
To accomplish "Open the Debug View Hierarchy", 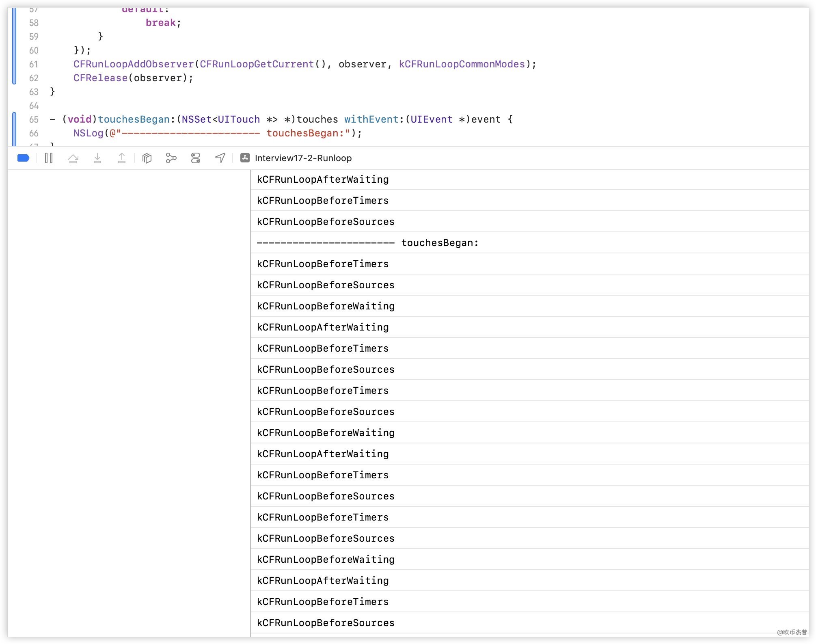I will coord(147,158).
